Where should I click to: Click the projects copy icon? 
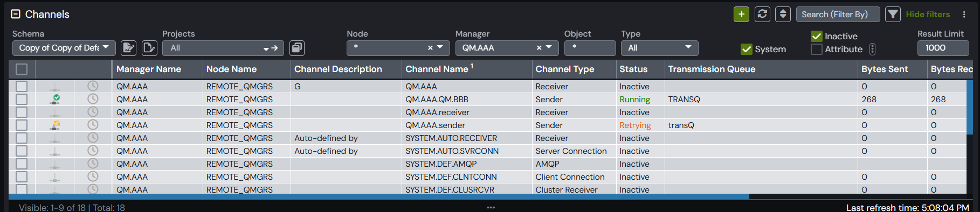(296, 48)
